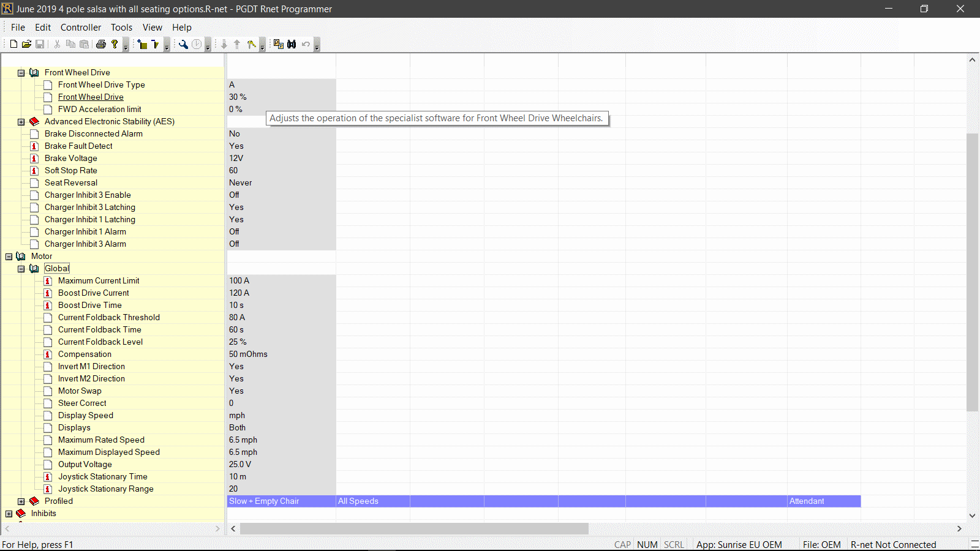Expand the Inhibits tree node
The image size is (980, 551).
(9, 514)
